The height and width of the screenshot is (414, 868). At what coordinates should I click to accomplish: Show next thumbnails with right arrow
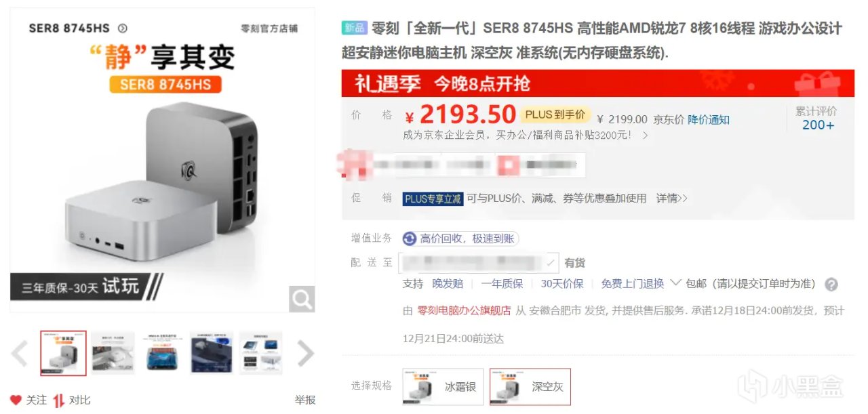pos(306,353)
